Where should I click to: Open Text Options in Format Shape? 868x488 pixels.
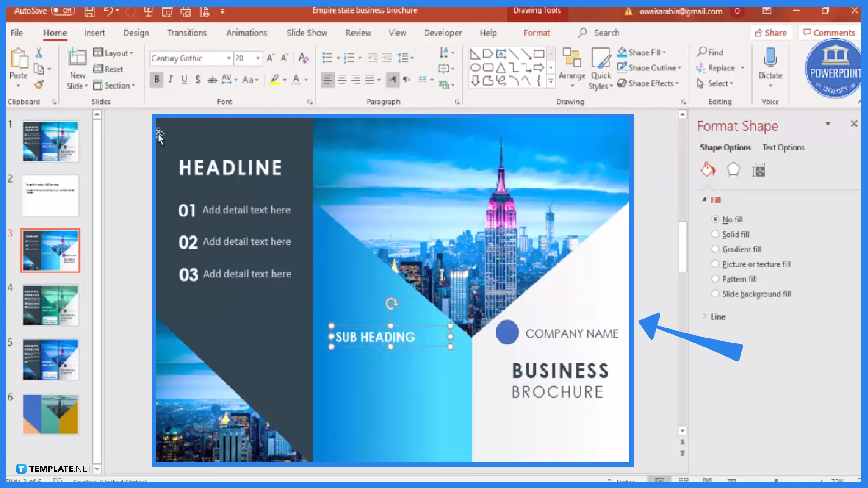(783, 147)
